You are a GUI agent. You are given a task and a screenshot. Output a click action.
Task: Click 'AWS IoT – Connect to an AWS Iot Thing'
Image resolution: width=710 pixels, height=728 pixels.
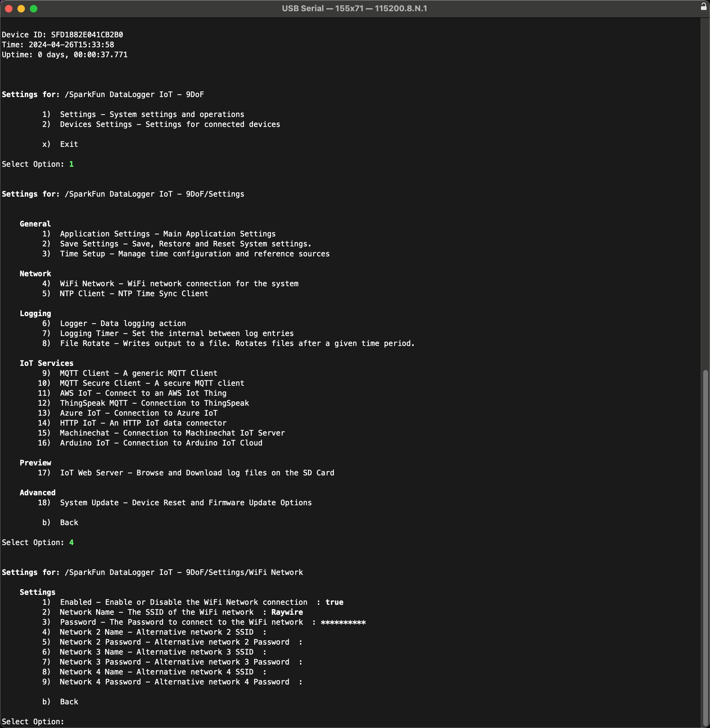click(x=132, y=393)
